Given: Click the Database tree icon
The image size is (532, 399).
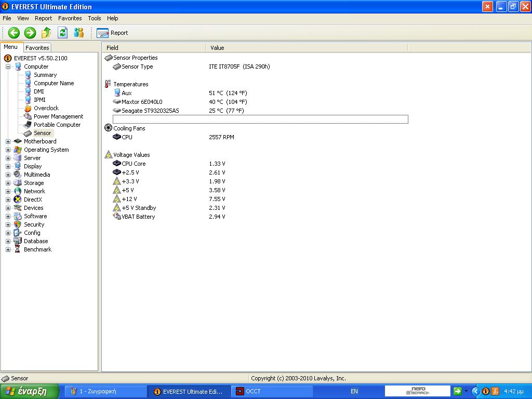Looking at the screenshot, I should [x=18, y=241].
